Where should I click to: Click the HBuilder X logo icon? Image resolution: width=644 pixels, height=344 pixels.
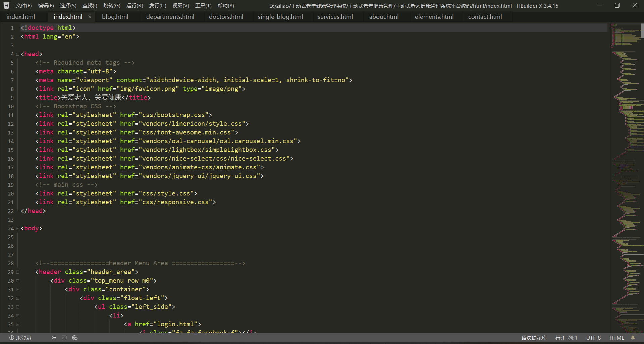(x=6, y=6)
